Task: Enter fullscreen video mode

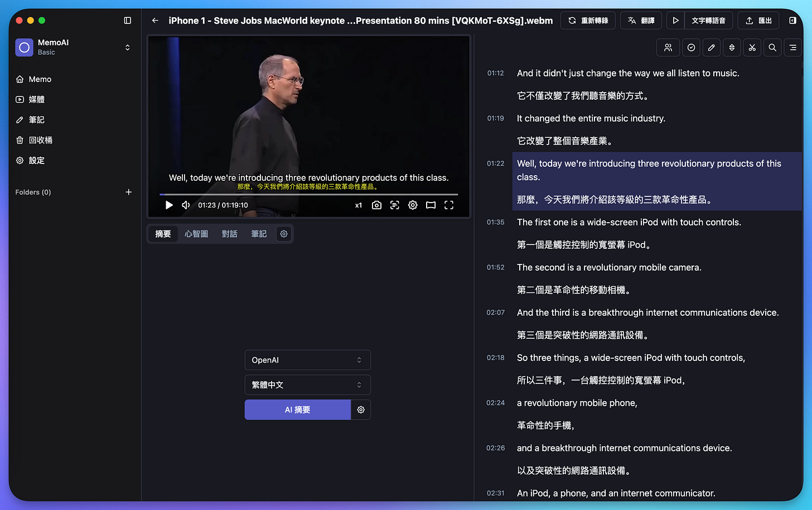Action: [x=449, y=205]
